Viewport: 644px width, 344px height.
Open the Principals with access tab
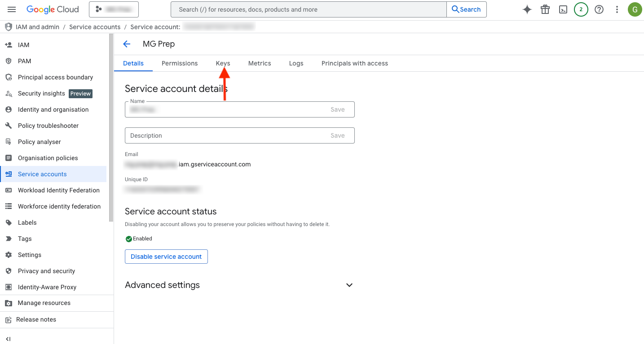click(x=354, y=63)
